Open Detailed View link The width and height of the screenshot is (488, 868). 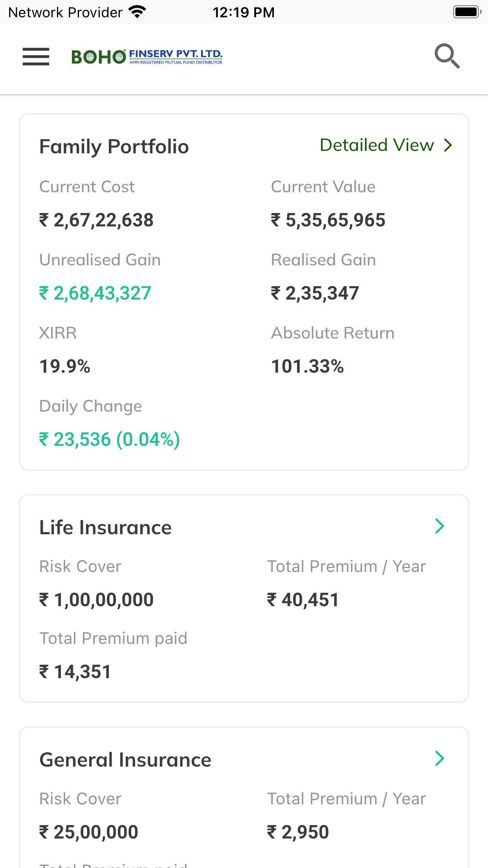[x=376, y=145]
